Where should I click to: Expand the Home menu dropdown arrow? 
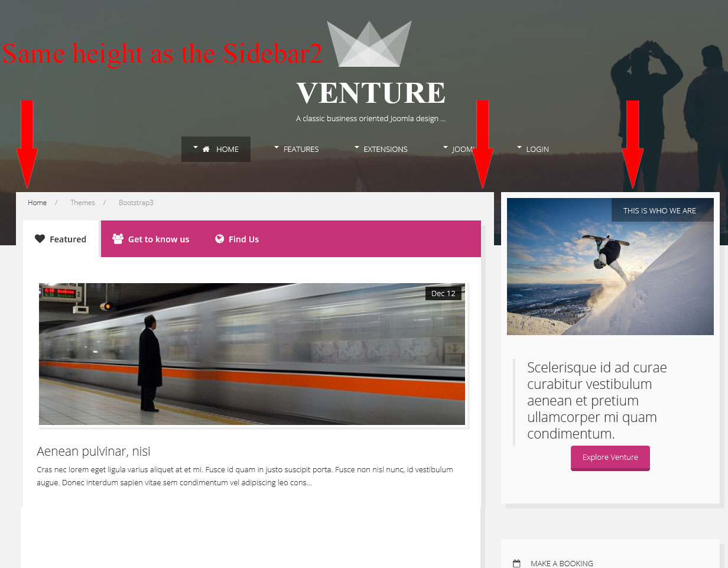pyautogui.click(x=196, y=147)
